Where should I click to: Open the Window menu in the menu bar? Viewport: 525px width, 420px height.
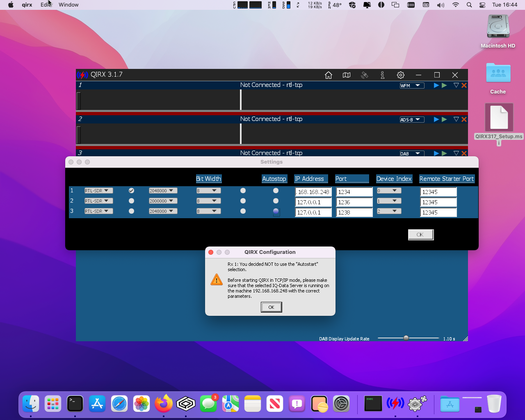click(x=68, y=5)
